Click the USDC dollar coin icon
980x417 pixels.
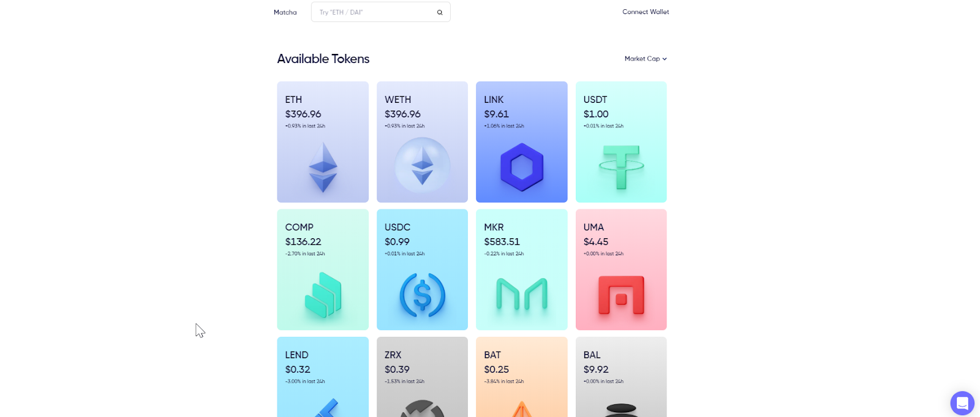(x=423, y=295)
